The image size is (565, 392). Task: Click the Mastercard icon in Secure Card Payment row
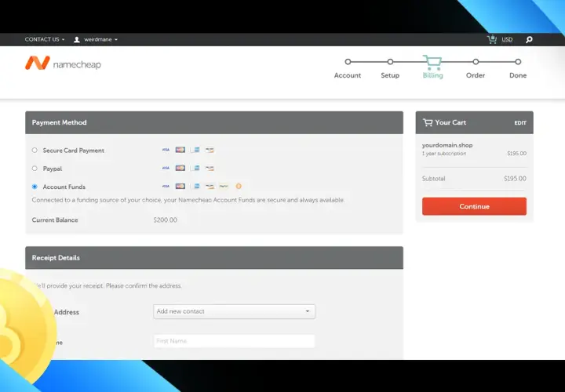click(180, 150)
